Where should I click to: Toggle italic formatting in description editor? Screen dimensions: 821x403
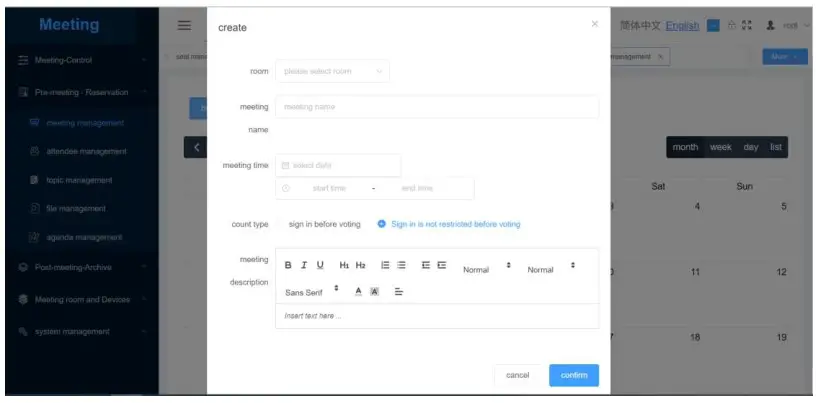304,265
